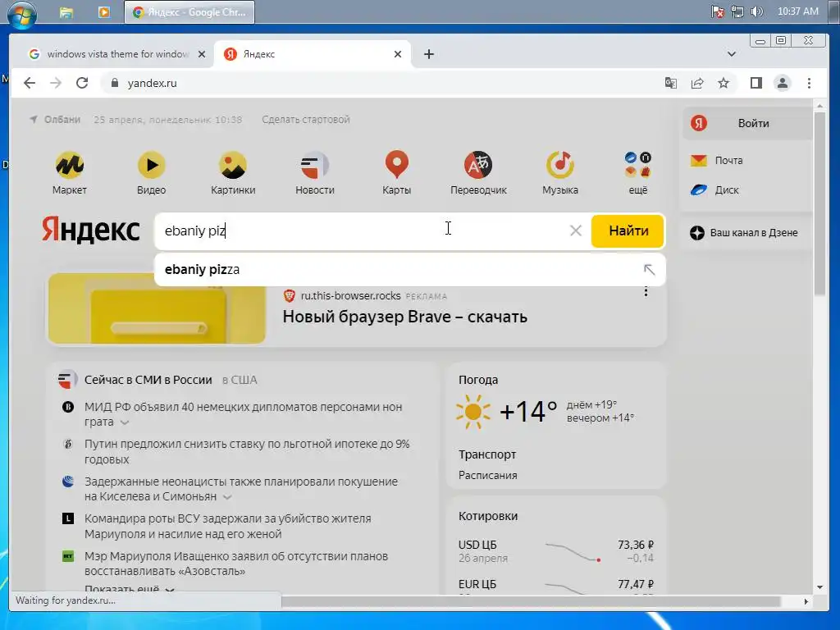Click the site lock icon
The width and height of the screenshot is (840, 630).
[113, 83]
